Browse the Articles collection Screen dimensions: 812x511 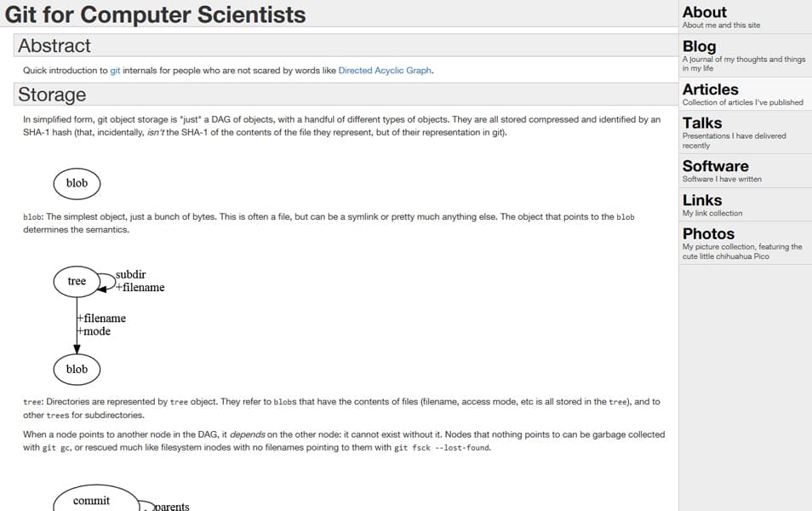(710, 89)
